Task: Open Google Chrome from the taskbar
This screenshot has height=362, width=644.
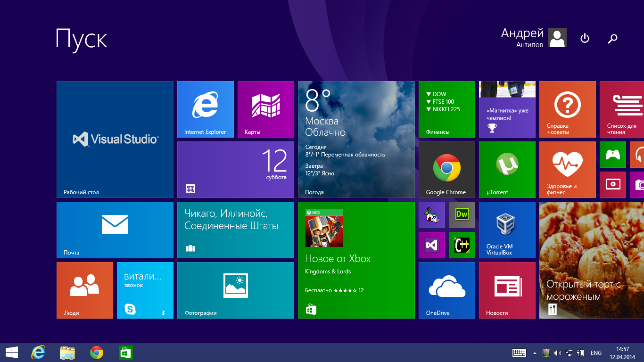Action: pos(97,353)
